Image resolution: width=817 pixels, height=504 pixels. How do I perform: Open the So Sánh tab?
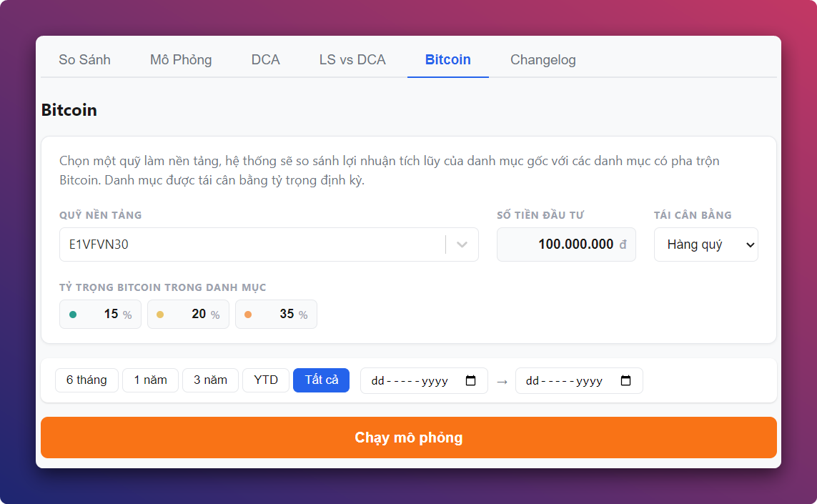(84, 59)
